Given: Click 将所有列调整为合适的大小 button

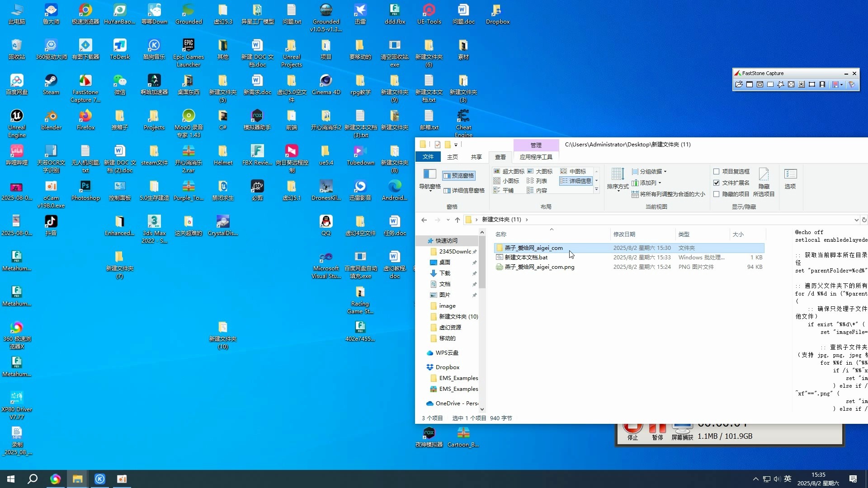Looking at the screenshot, I should (x=668, y=194).
